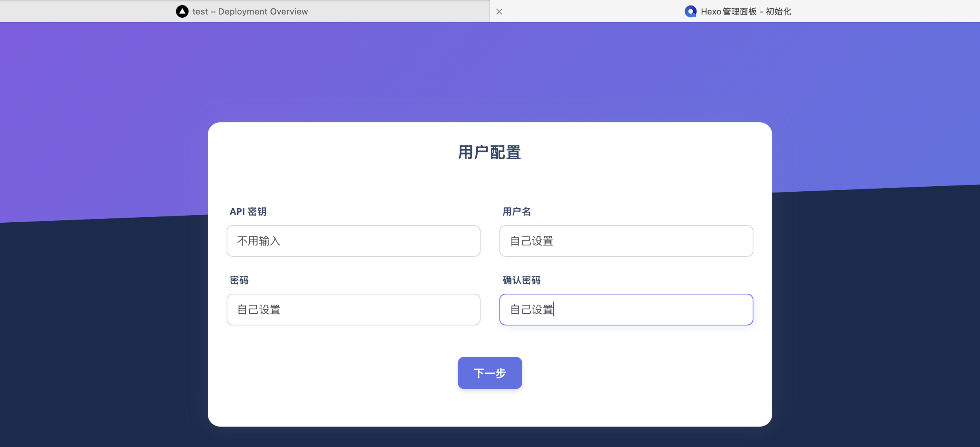Select the Hexo 管理面板 - 初始化 tab

pyautogui.click(x=746, y=11)
